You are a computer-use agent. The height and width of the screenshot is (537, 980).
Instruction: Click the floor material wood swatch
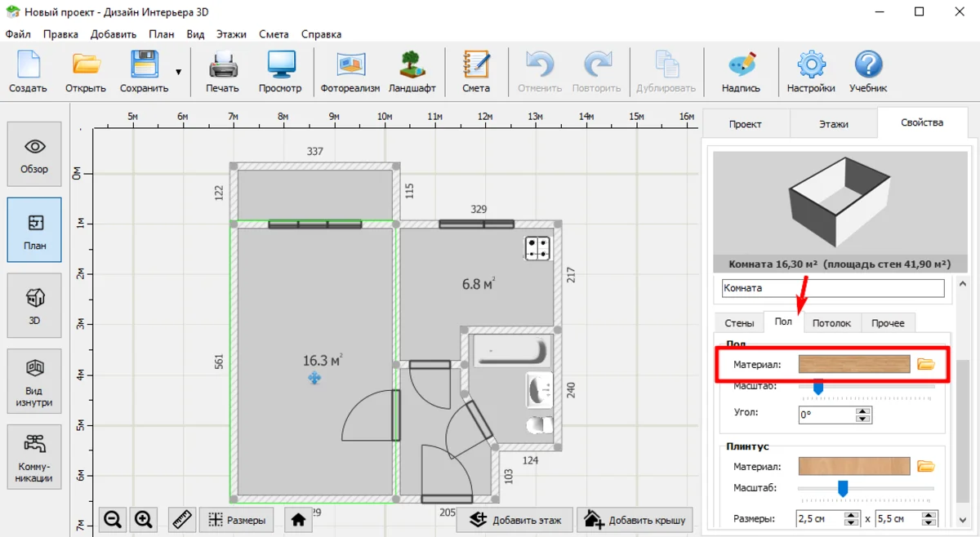[854, 364]
